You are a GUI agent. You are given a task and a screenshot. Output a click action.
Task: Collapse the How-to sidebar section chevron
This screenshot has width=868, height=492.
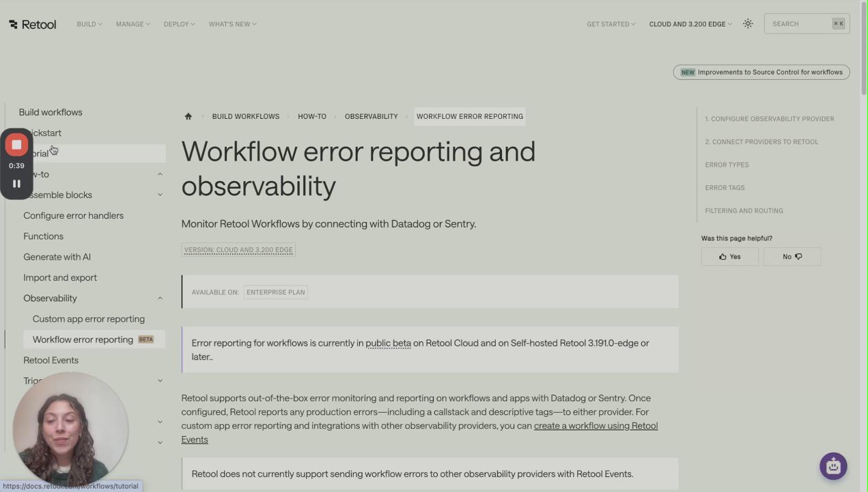click(160, 174)
